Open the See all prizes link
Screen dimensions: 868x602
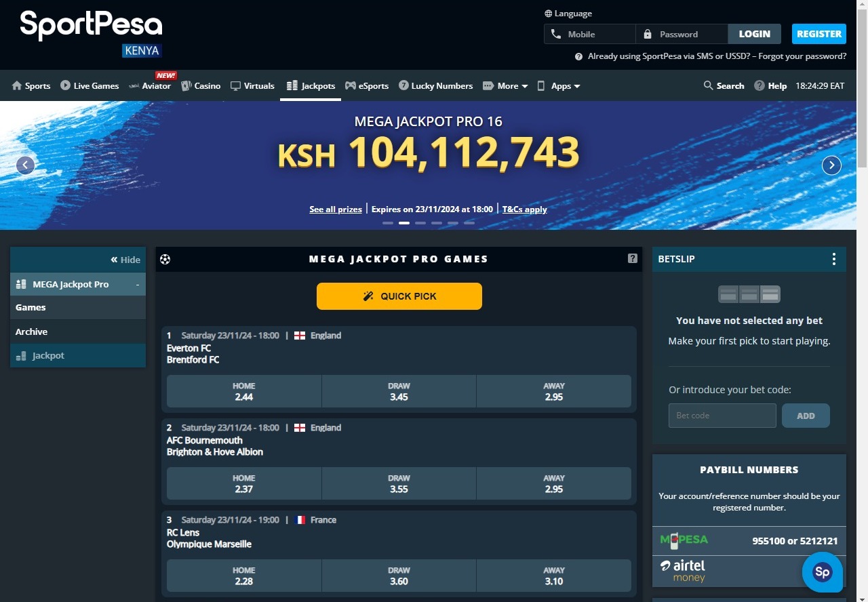coord(336,209)
